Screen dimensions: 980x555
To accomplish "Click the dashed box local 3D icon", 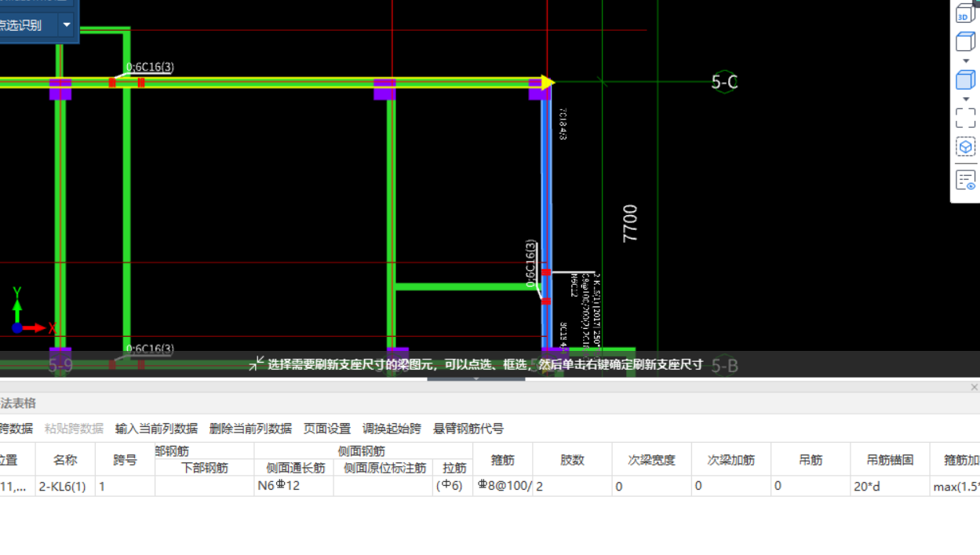I will tap(966, 147).
